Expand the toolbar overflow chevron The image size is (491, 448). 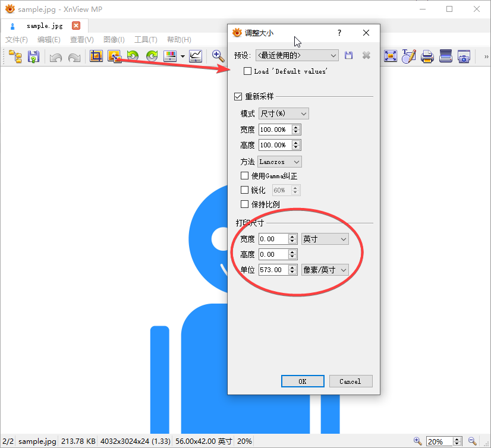(486, 56)
